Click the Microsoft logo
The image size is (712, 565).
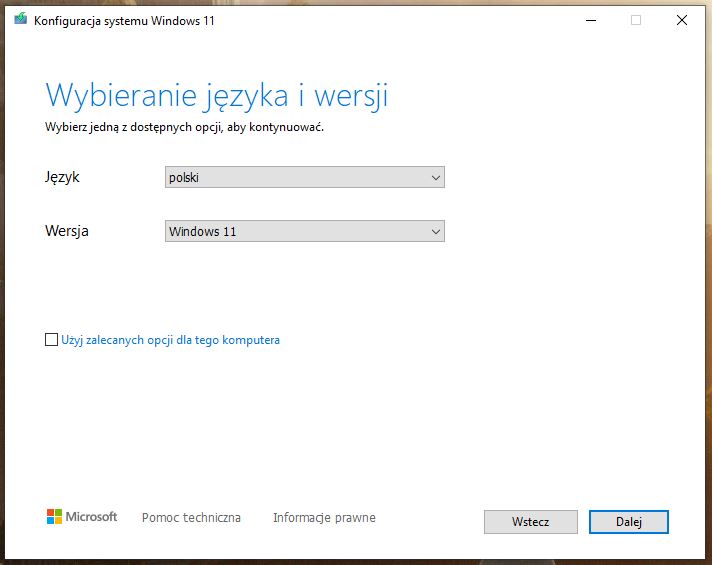click(x=81, y=517)
